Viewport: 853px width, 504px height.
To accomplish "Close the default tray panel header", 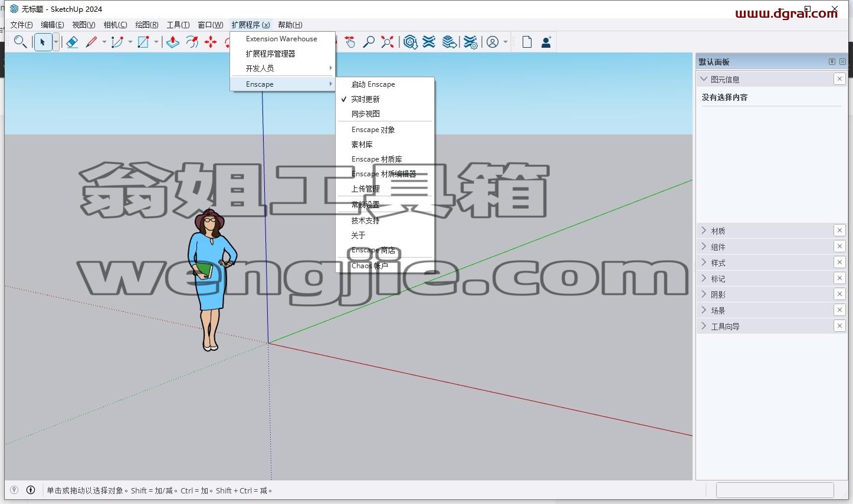I will 842,61.
